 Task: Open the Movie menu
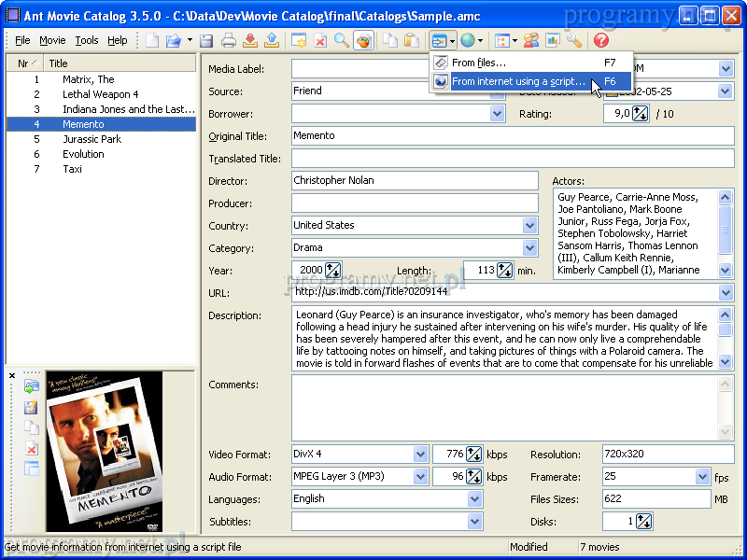coord(52,41)
